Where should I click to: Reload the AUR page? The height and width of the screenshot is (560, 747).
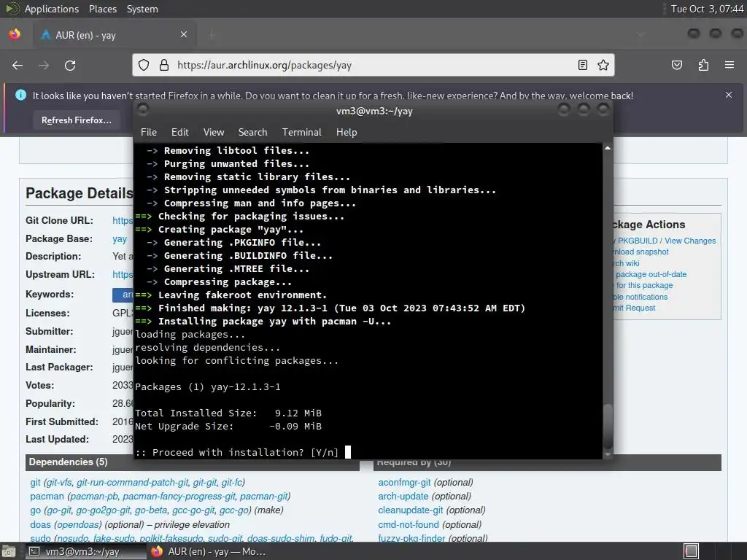[x=70, y=65]
